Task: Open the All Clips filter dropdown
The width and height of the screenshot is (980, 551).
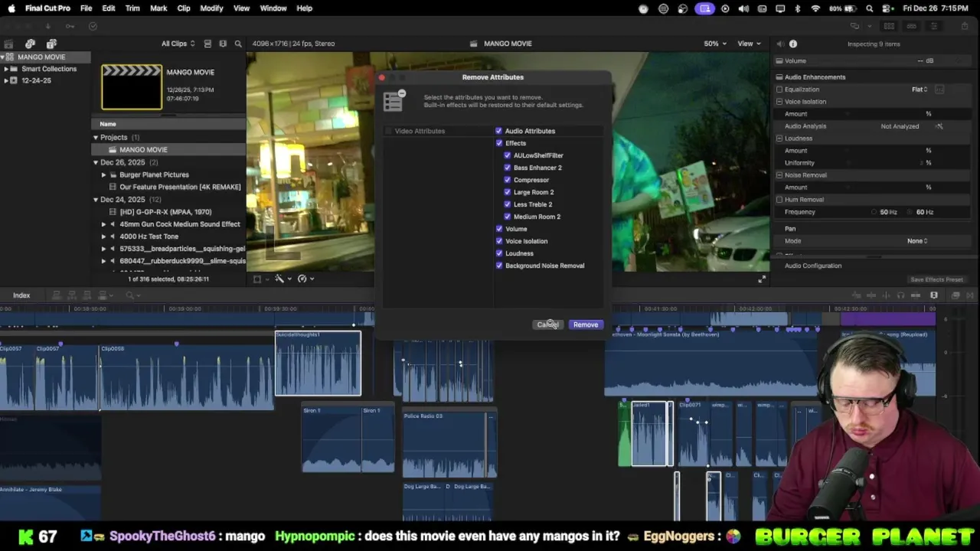Action: [178, 44]
